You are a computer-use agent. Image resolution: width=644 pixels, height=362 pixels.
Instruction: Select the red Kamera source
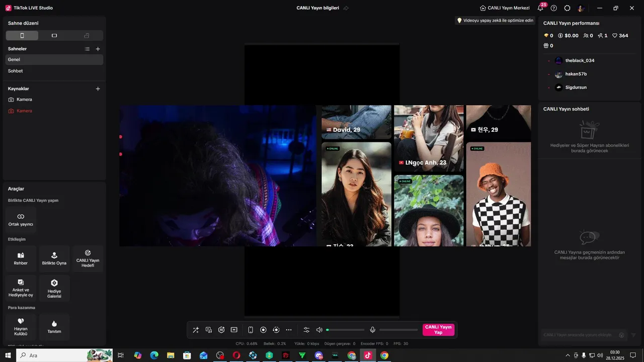[x=54, y=111]
